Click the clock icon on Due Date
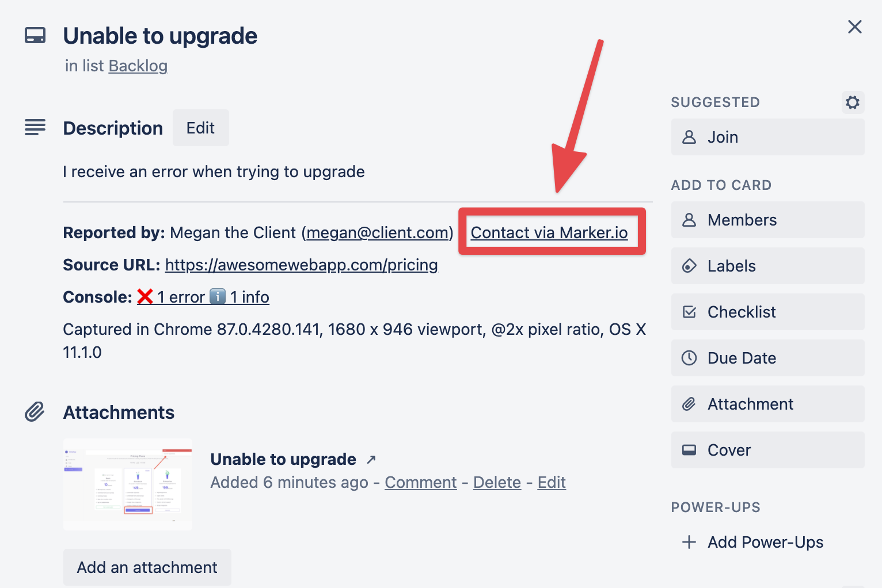This screenshot has height=588, width=882. (689, 358)
